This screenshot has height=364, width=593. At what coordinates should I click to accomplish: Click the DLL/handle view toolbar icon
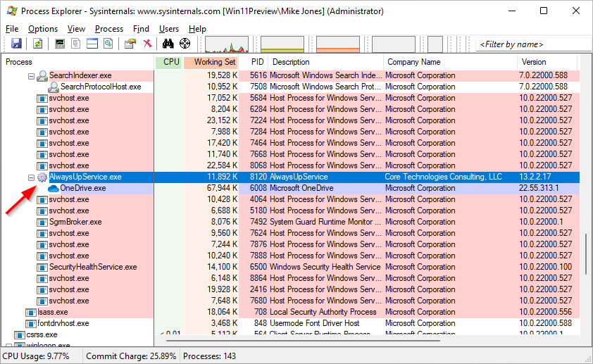tap(108, 44)
